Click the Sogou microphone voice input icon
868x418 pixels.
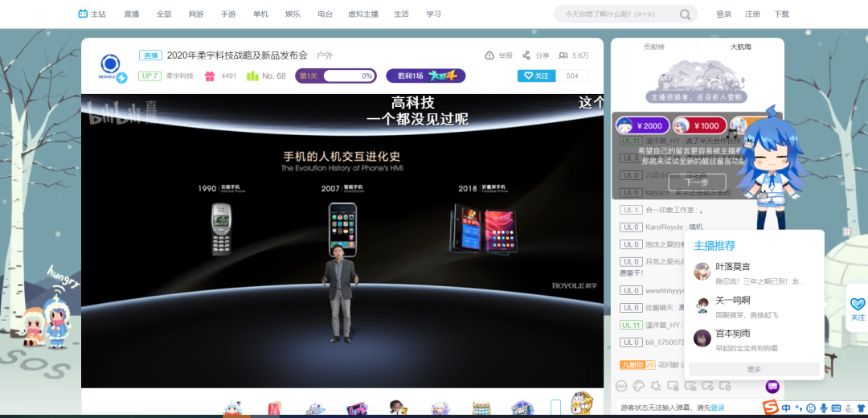[x=824, y=408]
